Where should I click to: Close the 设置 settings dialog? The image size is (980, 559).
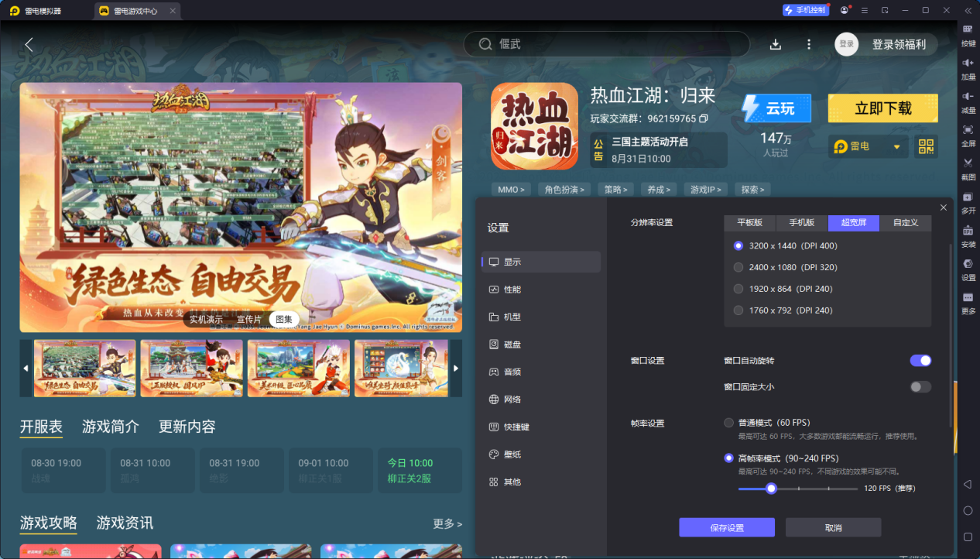[x=943, y=207]
